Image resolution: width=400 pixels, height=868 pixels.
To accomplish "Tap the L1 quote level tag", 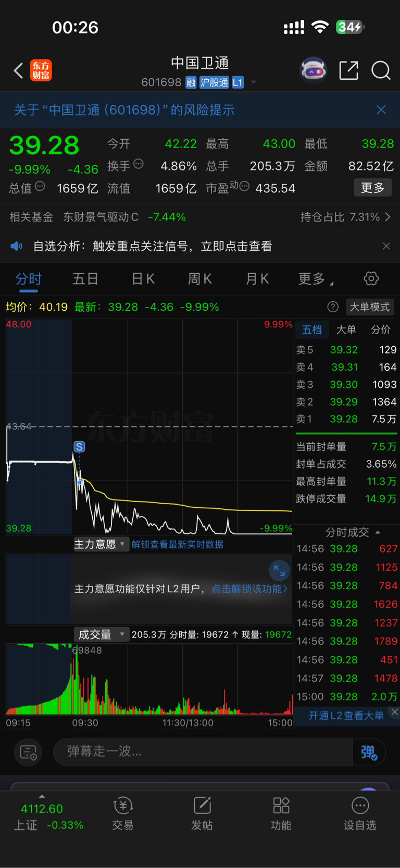I will pos(238,82).
